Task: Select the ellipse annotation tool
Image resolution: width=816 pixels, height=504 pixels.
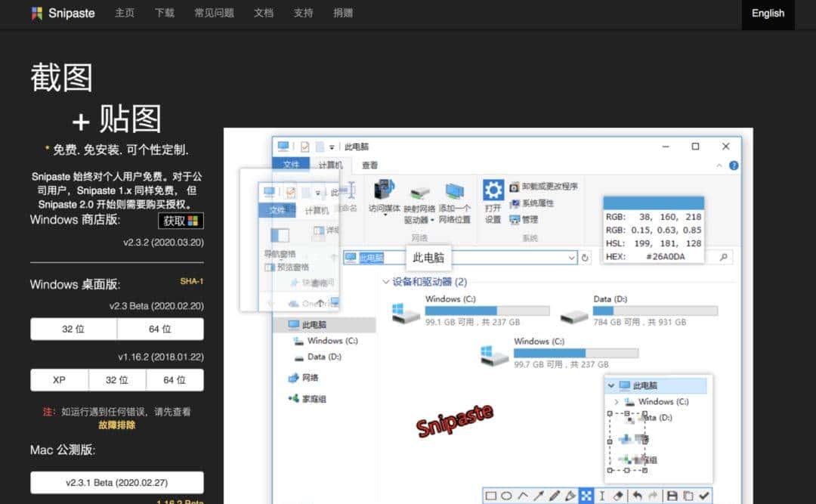Action: coord(508,494)
